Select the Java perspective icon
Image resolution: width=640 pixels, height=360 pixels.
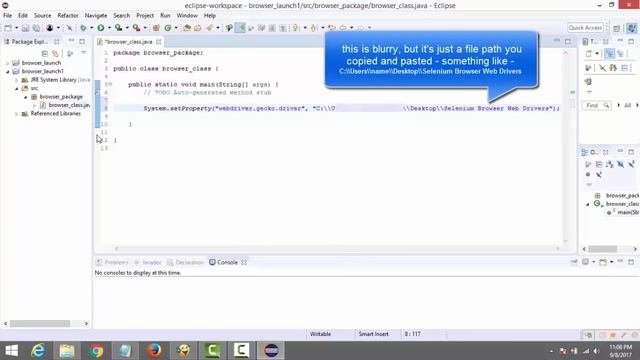tap(631, 28)
